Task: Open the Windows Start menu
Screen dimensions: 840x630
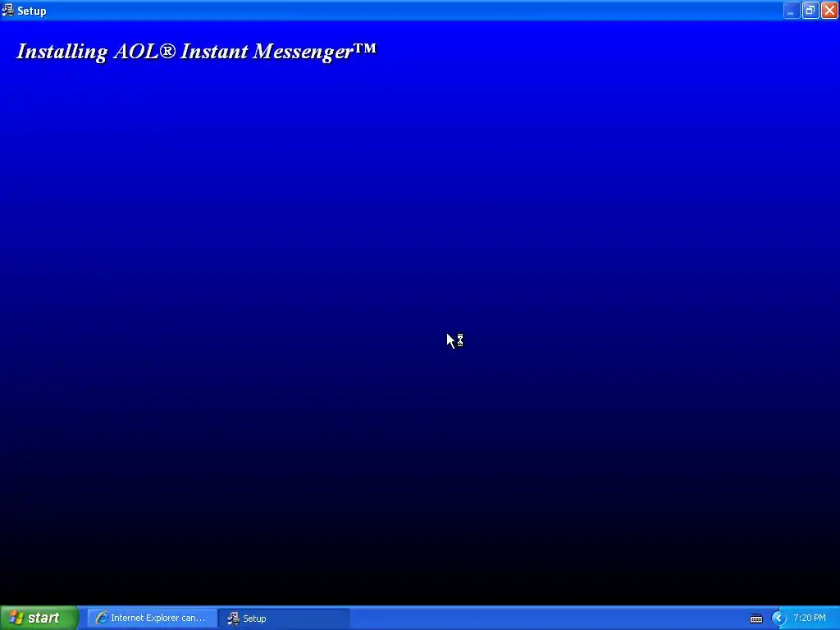Action: [x=39, y=618]
